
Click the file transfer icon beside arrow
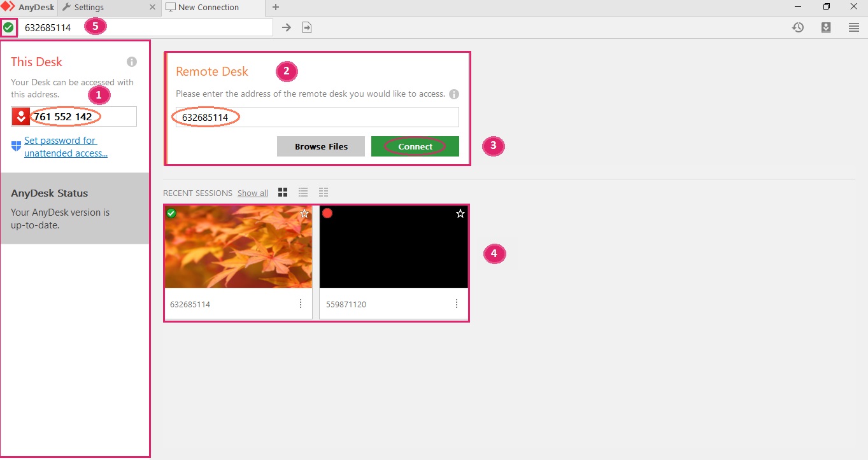click(307, 27)
